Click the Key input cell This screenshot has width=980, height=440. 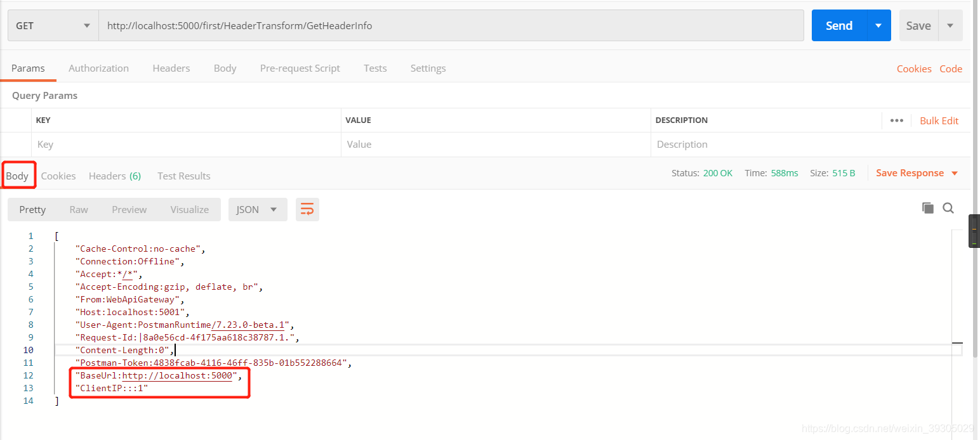pos(186,145)
